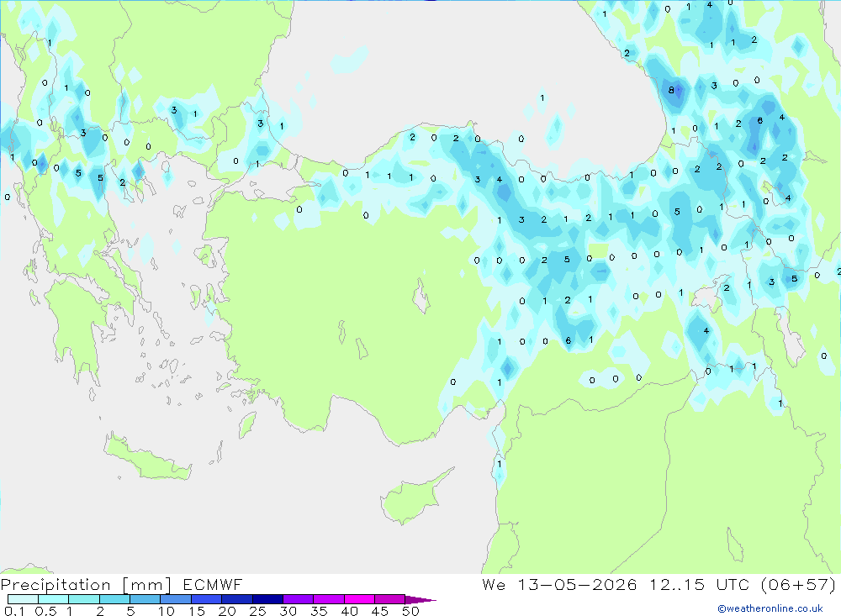
Task: Pick the 10–15 mm legend color box
Action: pos(176,599)
